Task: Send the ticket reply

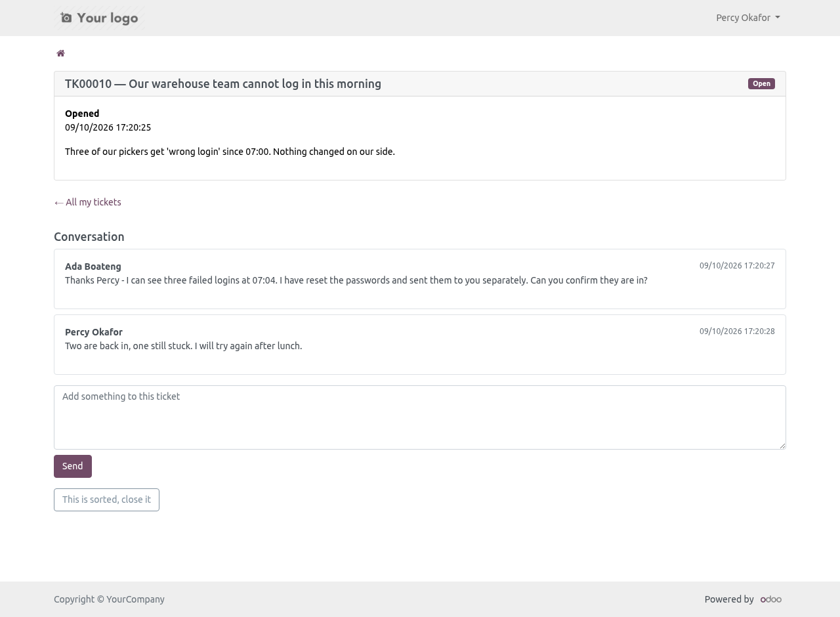Action: click(73, 466)
